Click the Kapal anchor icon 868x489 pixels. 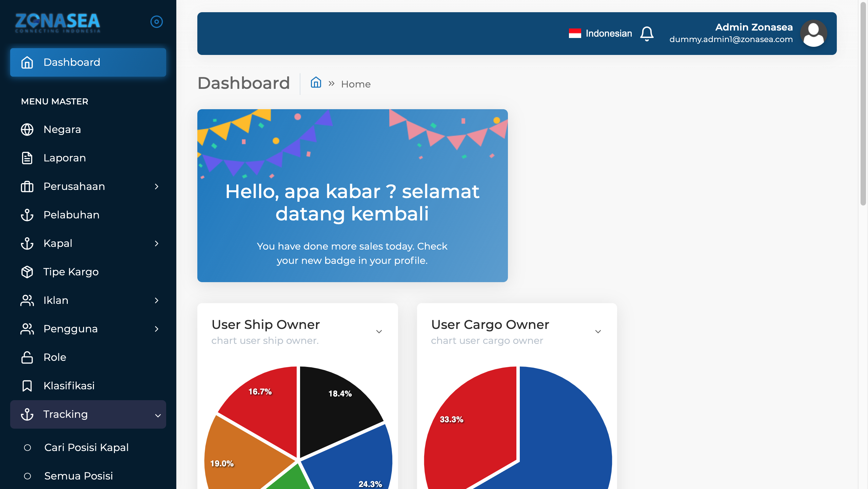(x=27, y=243)
